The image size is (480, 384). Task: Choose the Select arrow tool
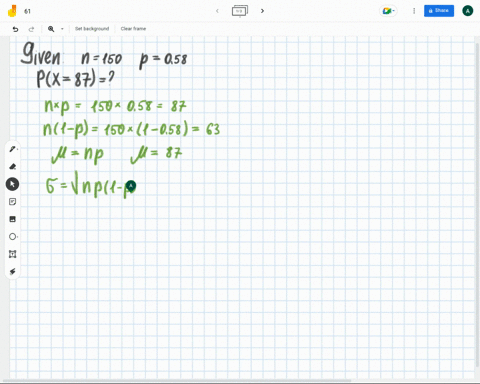coord(12,184)
